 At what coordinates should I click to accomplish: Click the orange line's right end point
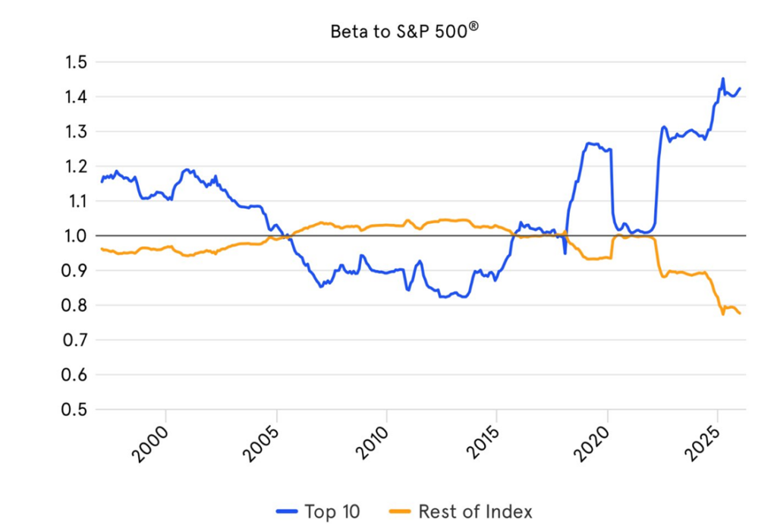coord(741,314)
